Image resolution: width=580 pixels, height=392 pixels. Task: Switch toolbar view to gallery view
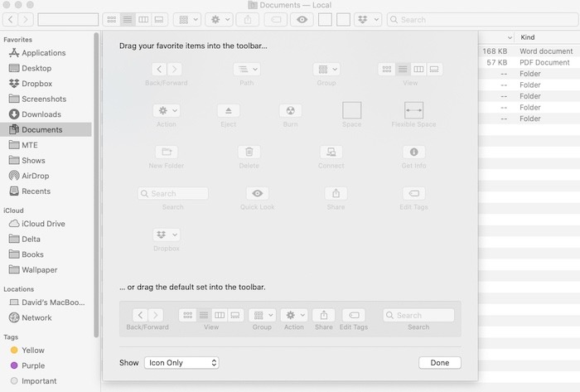click(x=159, y=20)
